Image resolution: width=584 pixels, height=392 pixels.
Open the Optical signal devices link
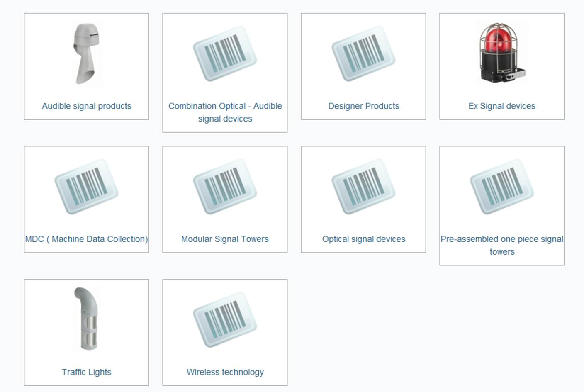point(363,239)
